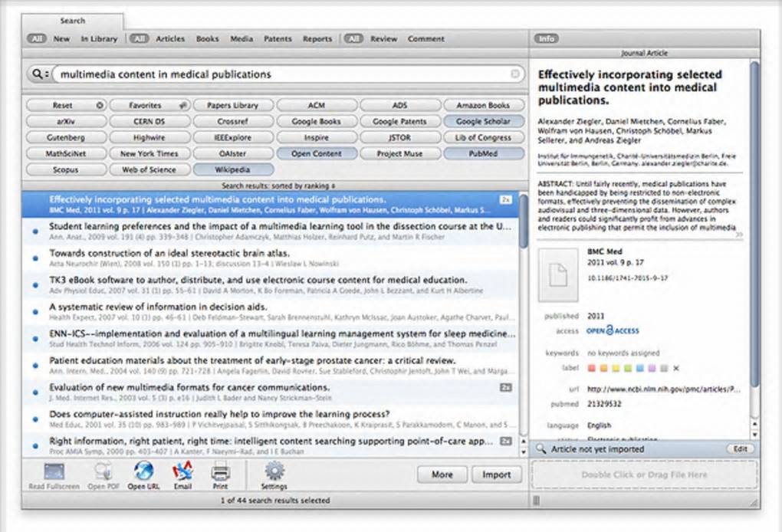Viewport: 782px width, 532px height.
Task: Filter results to Review
Action: pyautogui.click(x=383, y=39)
